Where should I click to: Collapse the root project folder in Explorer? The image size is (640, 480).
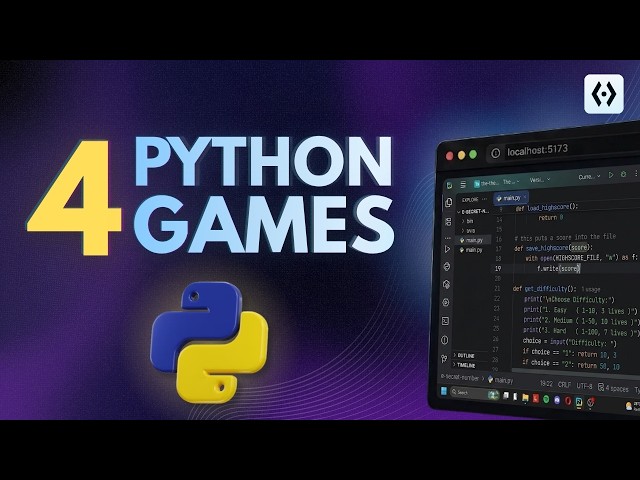(x=473, y=212)
